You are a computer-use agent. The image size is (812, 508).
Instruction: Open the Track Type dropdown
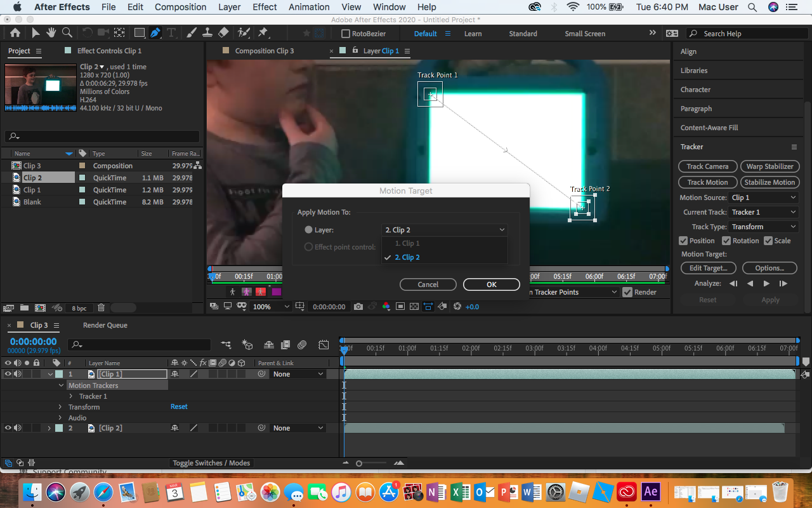[x=764, y=227]
